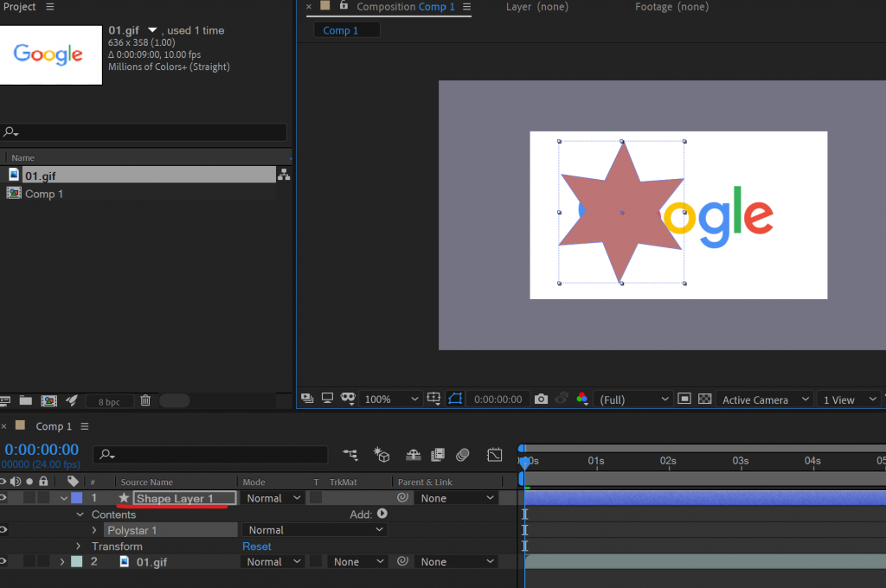Create a new folder in Project panel
Image resolution: width=886 pixels, height=588 pixels.
[26, 400]
